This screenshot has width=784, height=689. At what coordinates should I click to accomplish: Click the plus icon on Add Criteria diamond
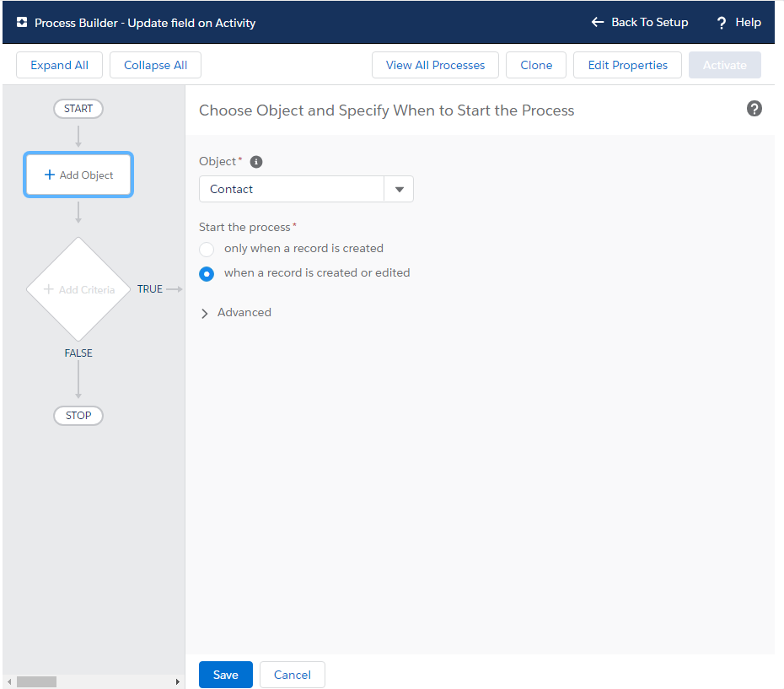click(x=49, y=289)
